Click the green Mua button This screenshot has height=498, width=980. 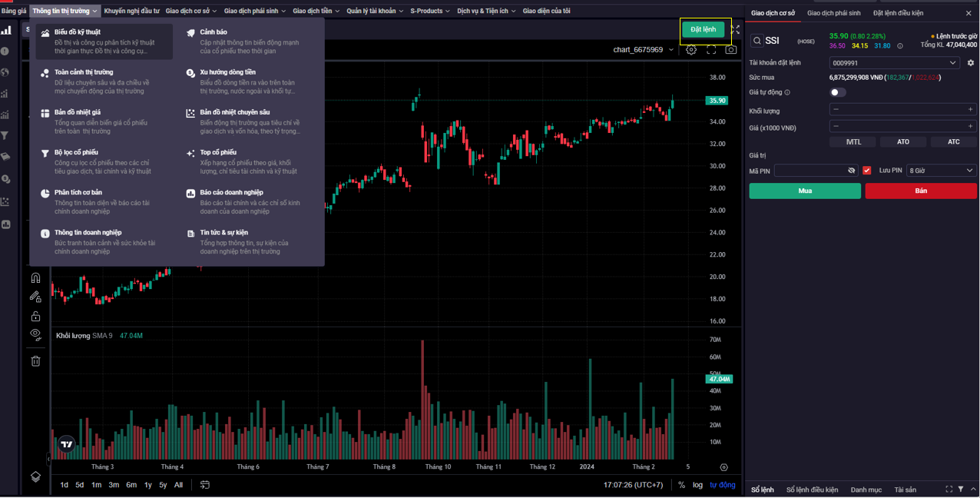click(x=805, y=191)
